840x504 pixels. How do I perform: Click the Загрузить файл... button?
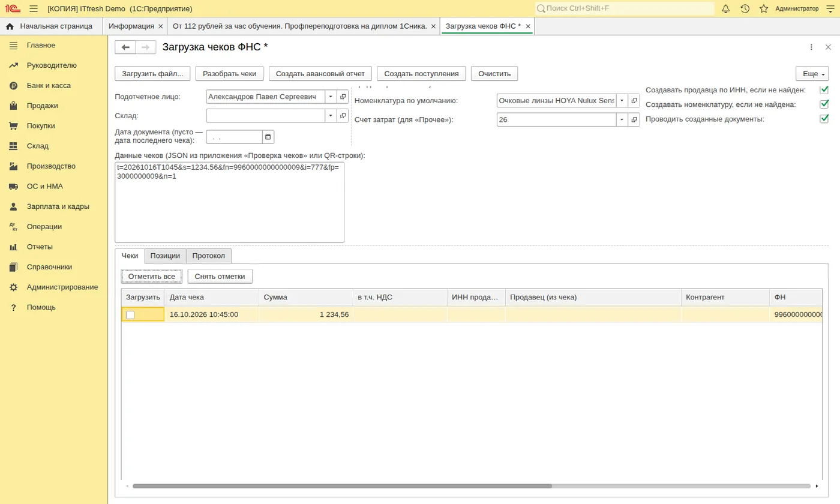[x=153, y=74]
